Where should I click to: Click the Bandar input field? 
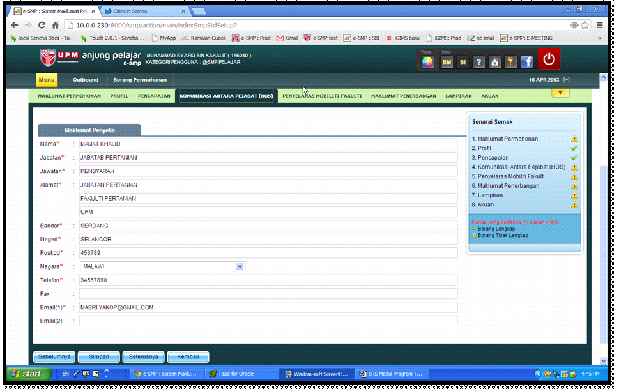[268, 225]
